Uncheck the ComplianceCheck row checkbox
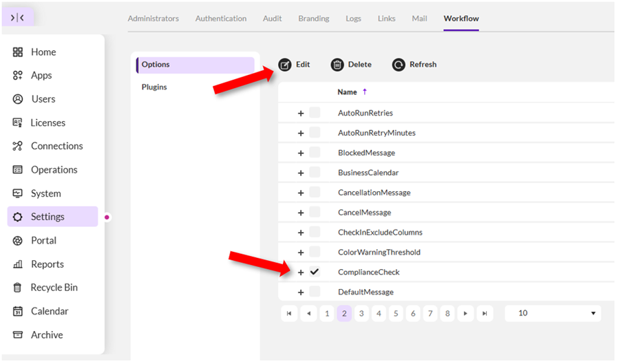The width and height of the screenshot is (621, 364). click(315, 272)
